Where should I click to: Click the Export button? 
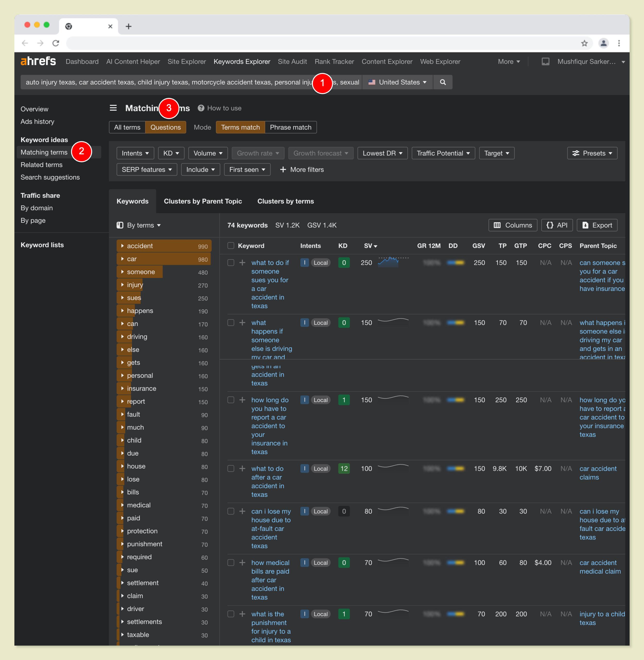tap(597, 225)
